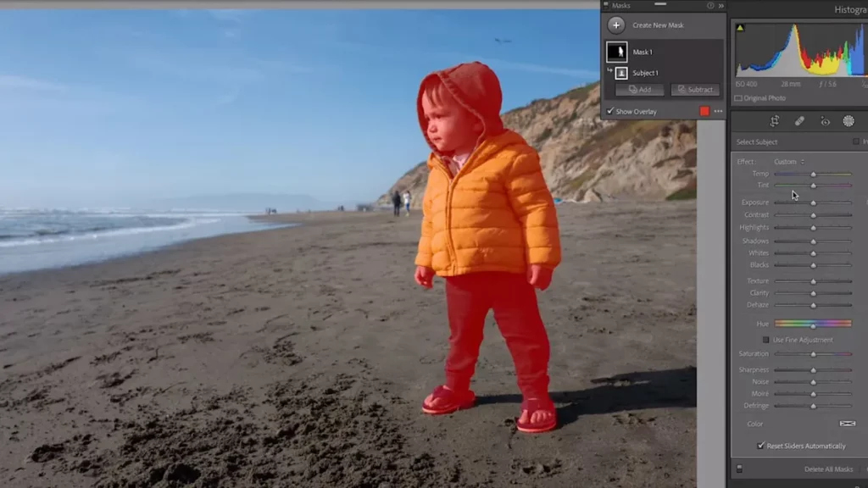Click Delete All Masks button
868x488 pixels.
(828, 469)
